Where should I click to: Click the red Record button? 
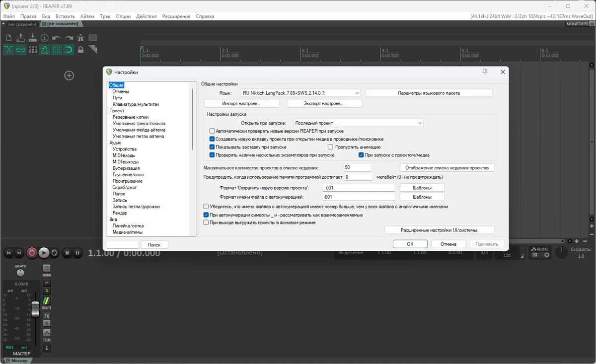pyautogui.click(x=32, y=253)
